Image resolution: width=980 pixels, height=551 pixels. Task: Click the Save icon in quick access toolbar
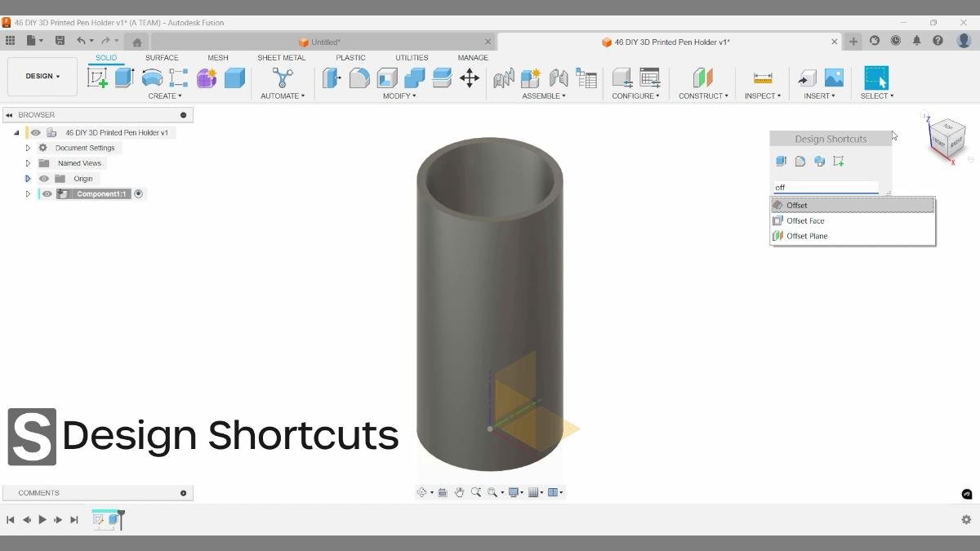pos(60,39)
